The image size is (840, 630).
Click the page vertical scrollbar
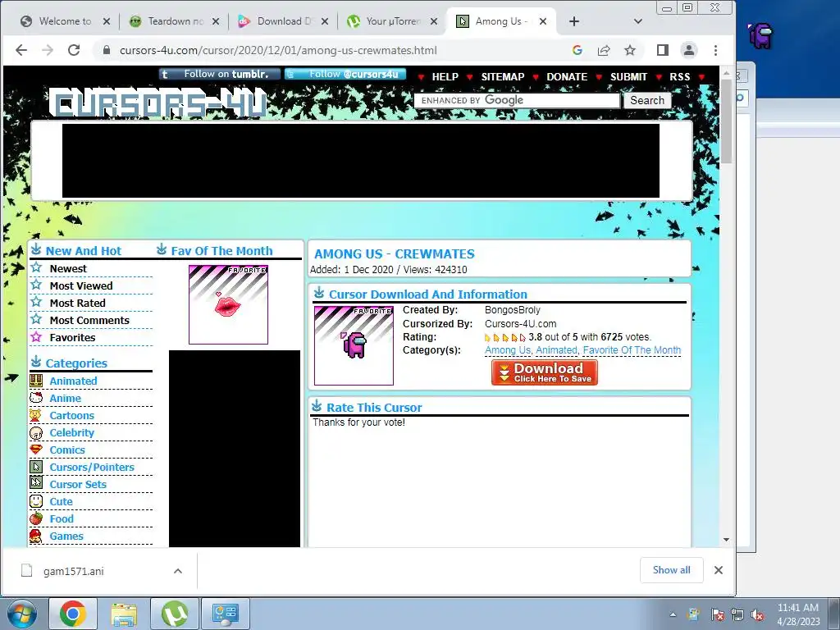point(727,121)
